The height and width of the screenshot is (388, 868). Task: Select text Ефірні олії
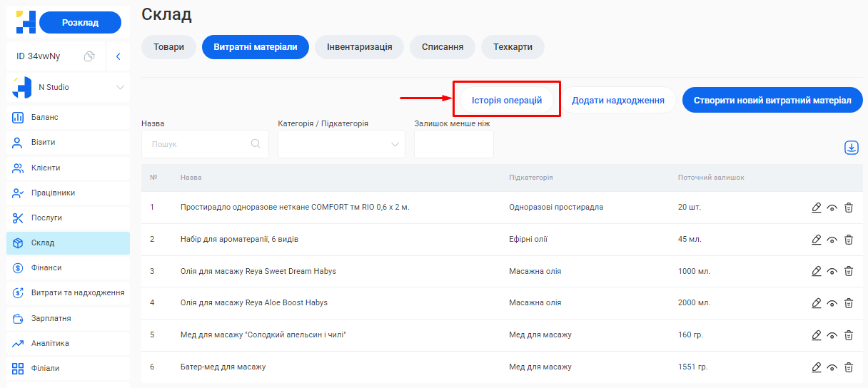[528, 239]
